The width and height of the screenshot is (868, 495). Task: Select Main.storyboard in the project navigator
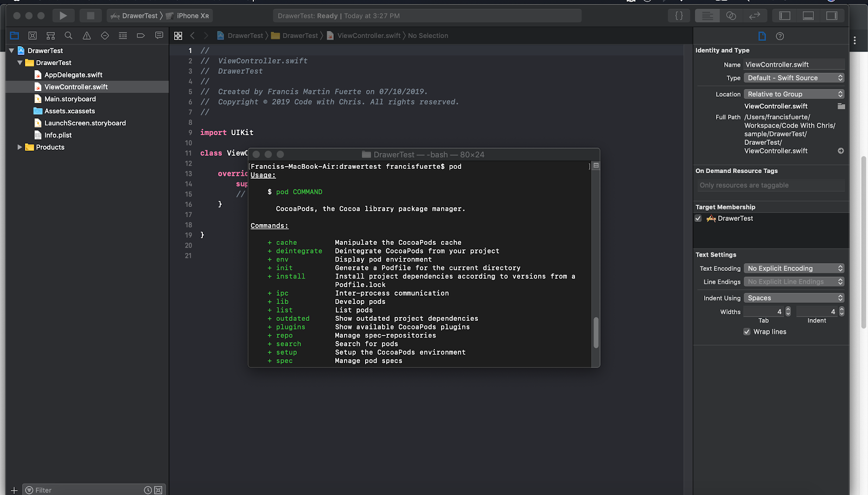70,99
